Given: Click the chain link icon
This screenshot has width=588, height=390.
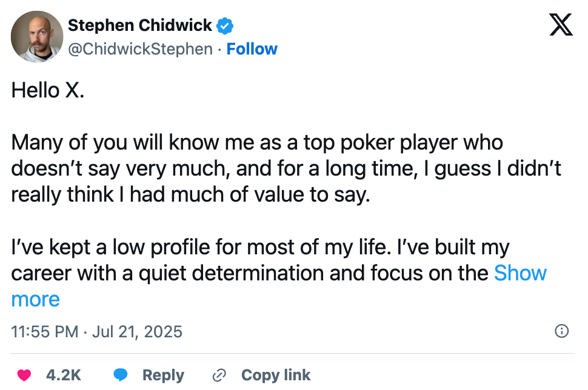Looking at the screenshot, I should coord(219,375).
